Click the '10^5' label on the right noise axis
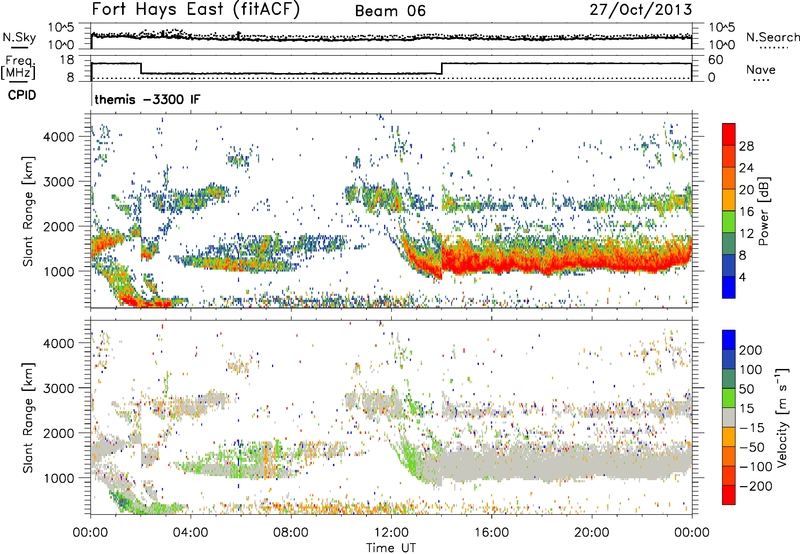 point(721,27)
